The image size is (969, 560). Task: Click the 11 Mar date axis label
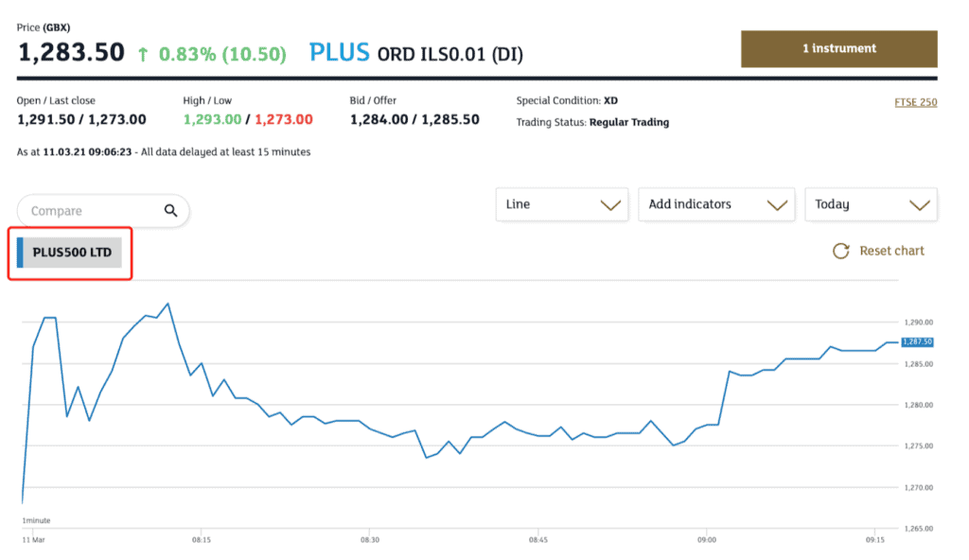[x=33, y=539]
